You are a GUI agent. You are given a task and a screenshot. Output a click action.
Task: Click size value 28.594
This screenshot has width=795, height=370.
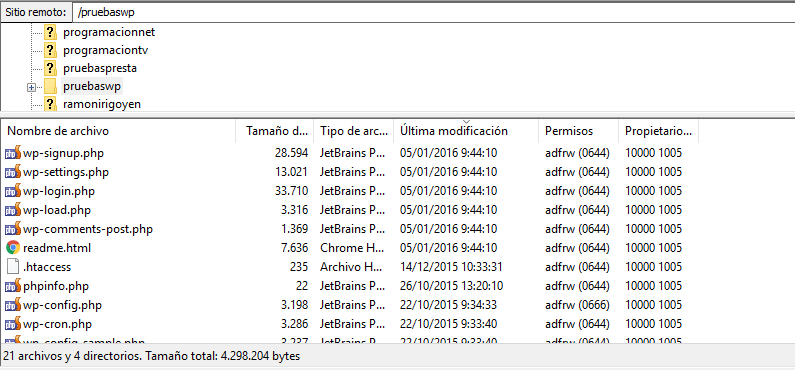tap(291, 153)
